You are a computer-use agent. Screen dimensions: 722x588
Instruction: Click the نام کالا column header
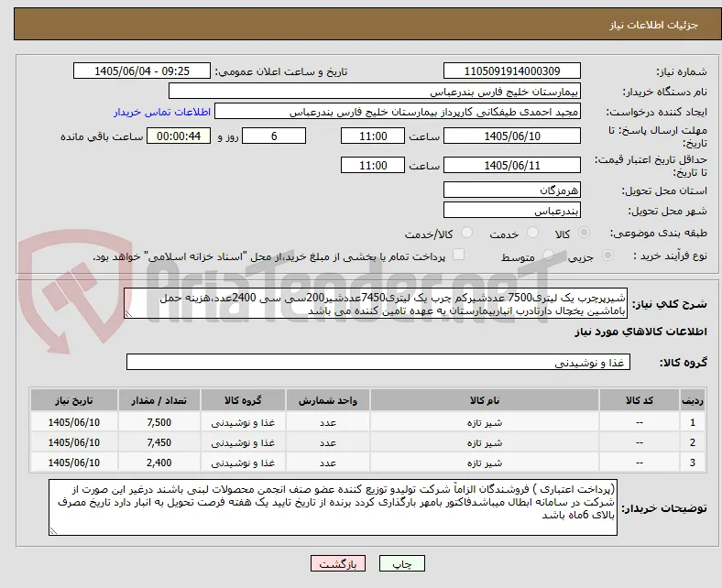pos(485,400)
